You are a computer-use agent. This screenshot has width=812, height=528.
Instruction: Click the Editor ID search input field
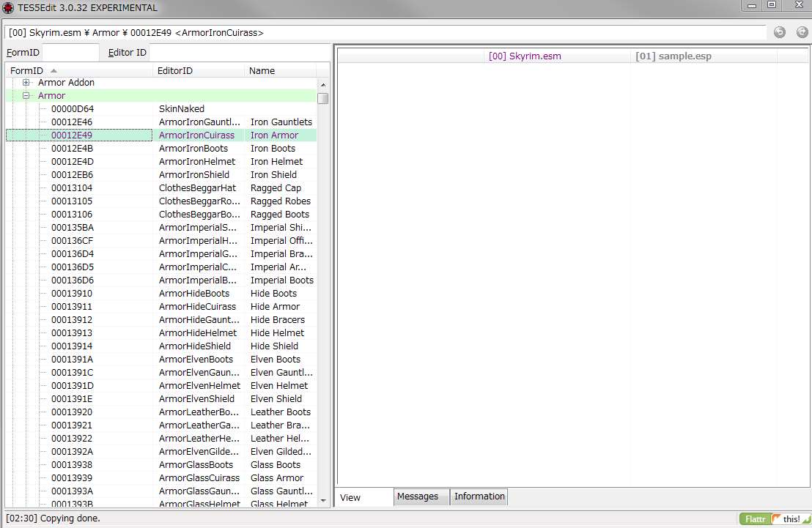240,52
